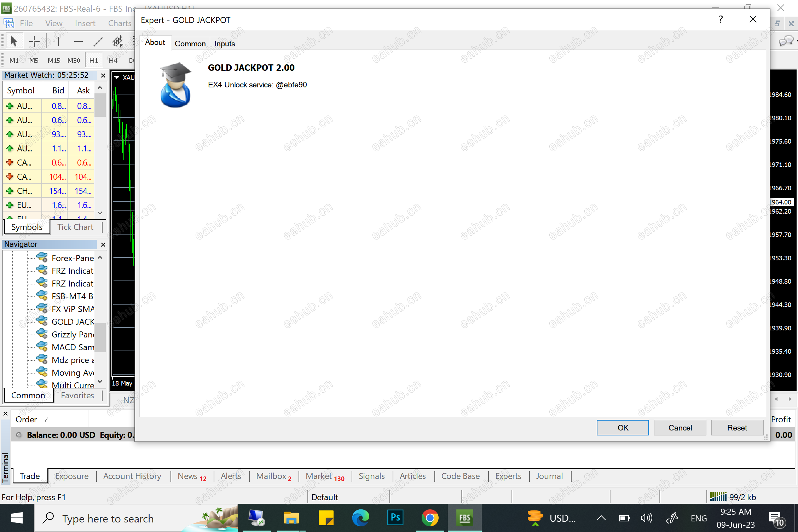This screenshot has width=798, height=532.
Task: Open the chat bubbles icon in toolbar
Action: point(786,41)
